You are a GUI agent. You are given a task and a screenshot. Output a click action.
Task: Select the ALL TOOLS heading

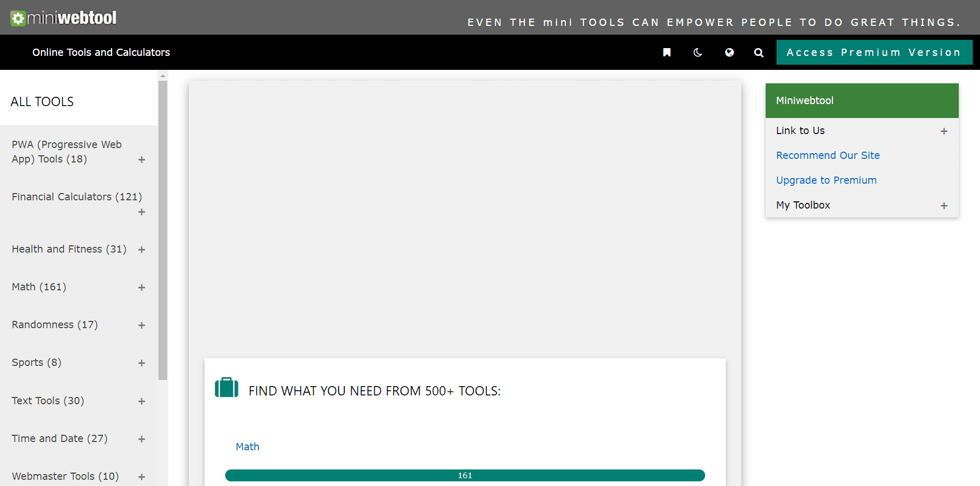tap(42, 101)
